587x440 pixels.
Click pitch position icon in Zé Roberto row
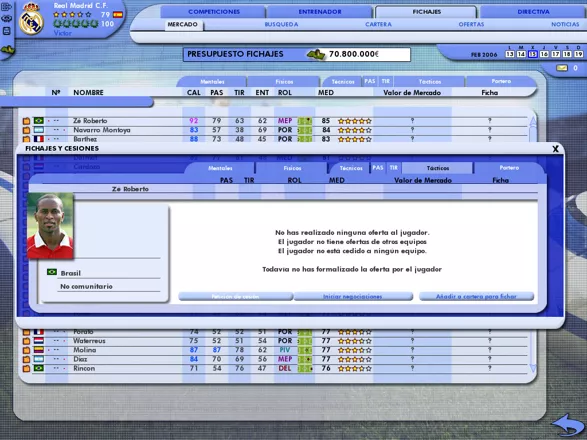tap(305, 121)
